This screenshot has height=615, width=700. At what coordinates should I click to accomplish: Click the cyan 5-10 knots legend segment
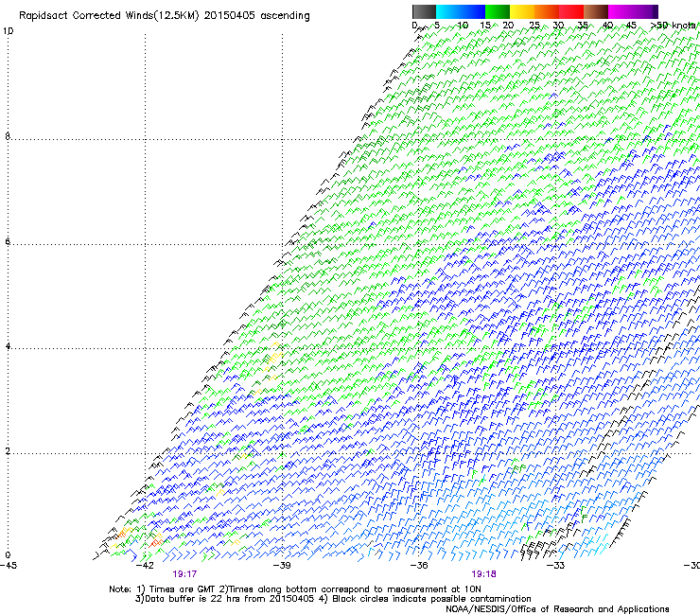click(x=448, y=11)
